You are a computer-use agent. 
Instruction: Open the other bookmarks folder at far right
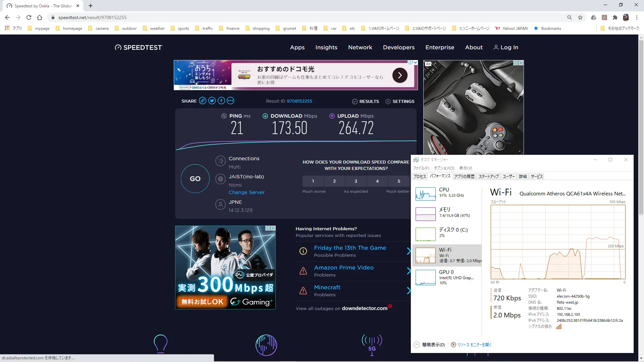(x=620, y=28)
